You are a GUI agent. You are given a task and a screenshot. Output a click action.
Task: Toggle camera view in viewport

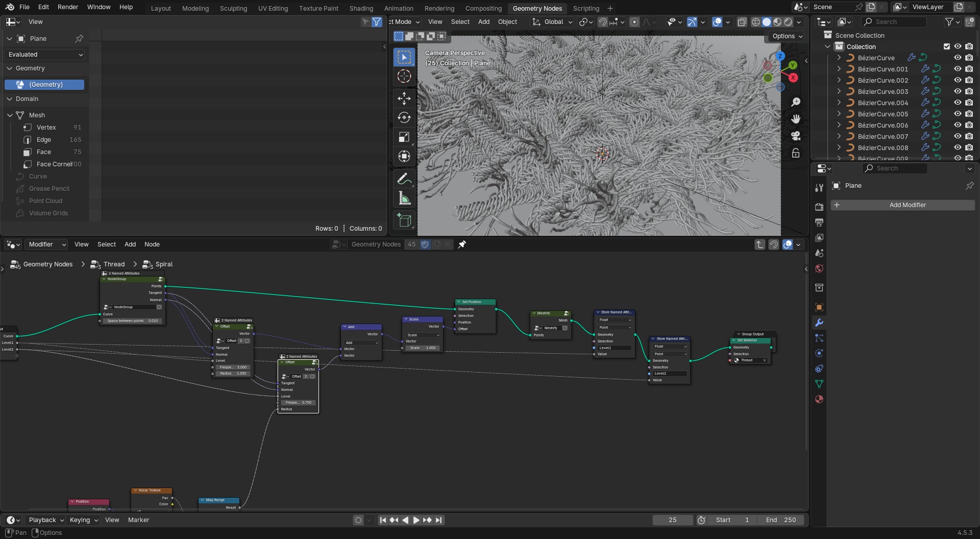[795, 136]
